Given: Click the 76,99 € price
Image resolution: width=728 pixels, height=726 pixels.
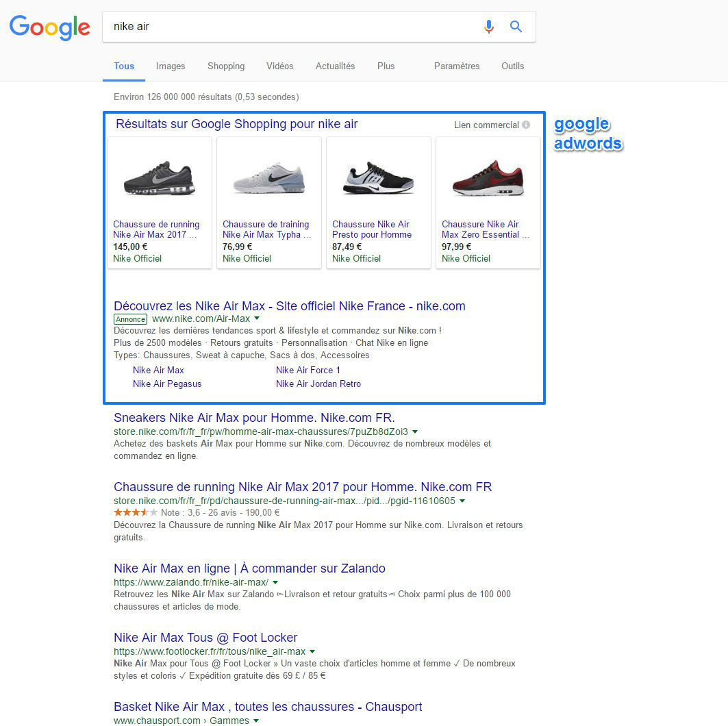Looking at the screenshot, I should coord(237,247).
